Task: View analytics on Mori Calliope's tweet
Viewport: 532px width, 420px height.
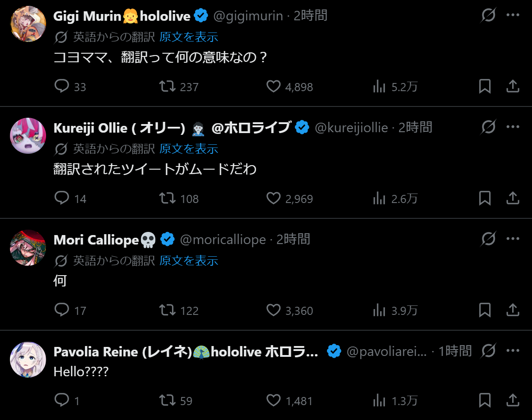Action: pos(379,310)
